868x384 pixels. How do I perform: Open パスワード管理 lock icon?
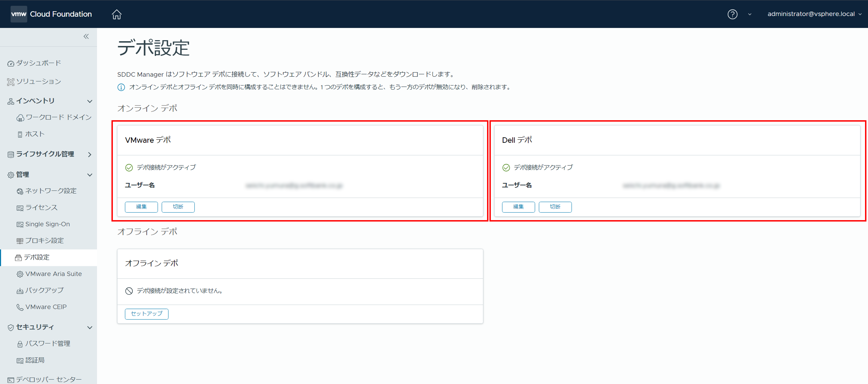(20, 344)
